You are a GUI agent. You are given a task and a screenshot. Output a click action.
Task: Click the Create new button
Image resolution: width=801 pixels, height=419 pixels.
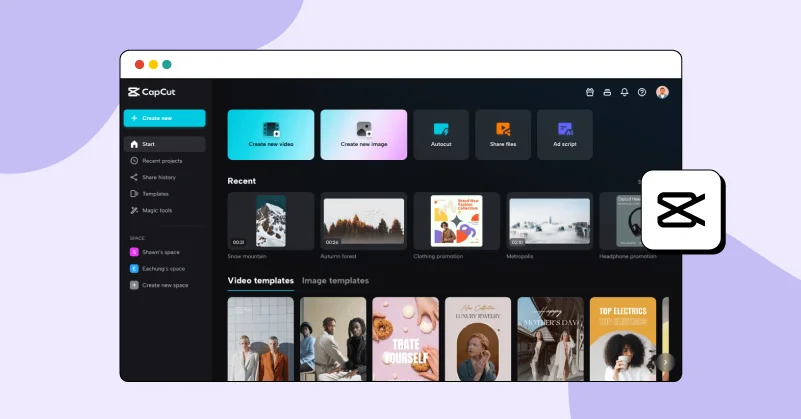tap(164, 118)
